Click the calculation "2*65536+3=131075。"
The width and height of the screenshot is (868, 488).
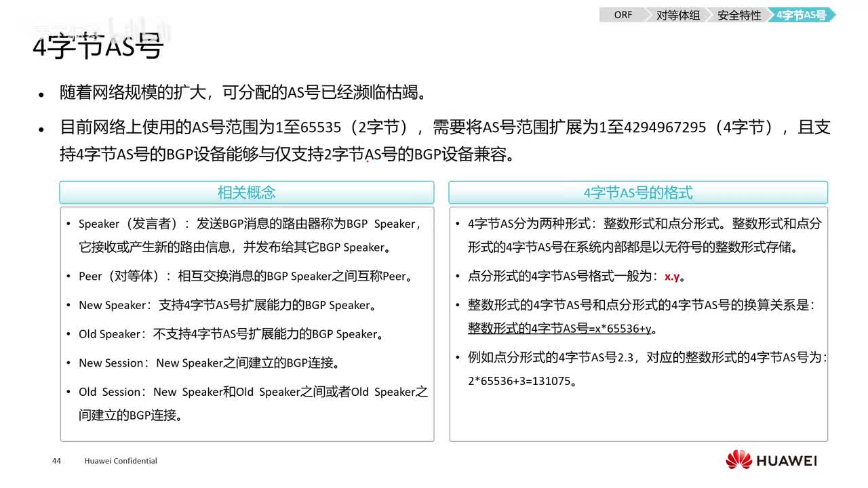[x=522, y=381]
